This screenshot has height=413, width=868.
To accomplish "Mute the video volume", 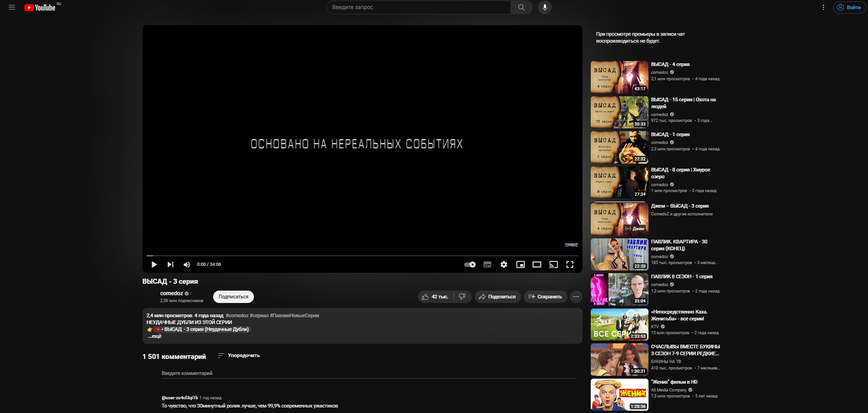I will point(187,264).
